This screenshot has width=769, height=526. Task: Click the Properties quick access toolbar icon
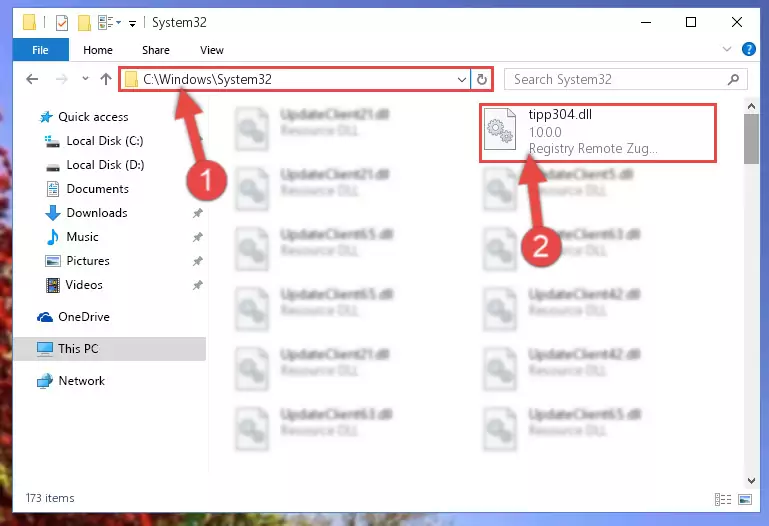62,23
